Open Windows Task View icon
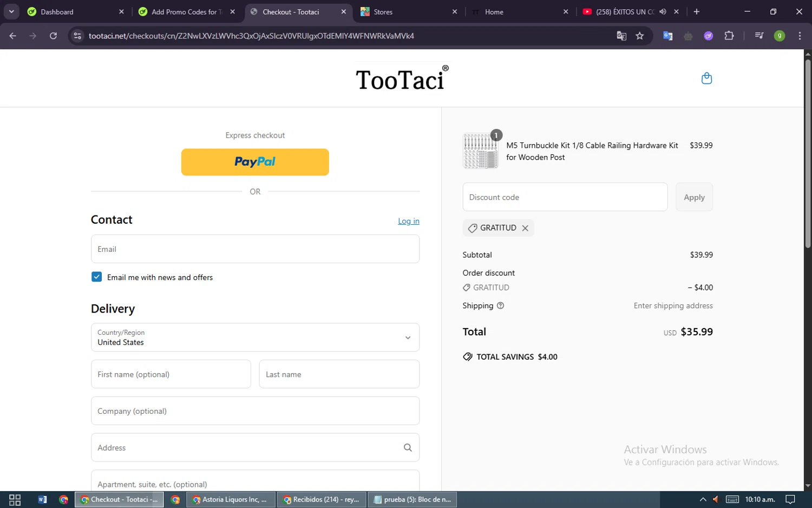Screen dimensions: 812x508 pos(15,499)
